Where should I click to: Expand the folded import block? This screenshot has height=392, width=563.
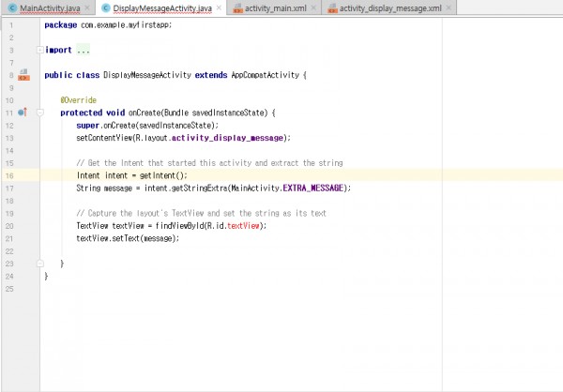coord(40,50)
